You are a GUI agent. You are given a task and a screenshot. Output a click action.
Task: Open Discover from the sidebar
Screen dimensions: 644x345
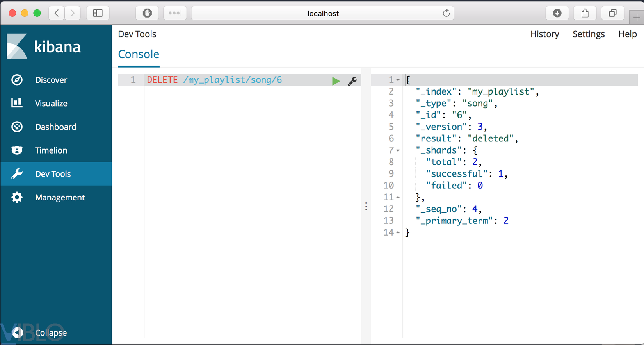pyautogui.click(x=51, y=80)
